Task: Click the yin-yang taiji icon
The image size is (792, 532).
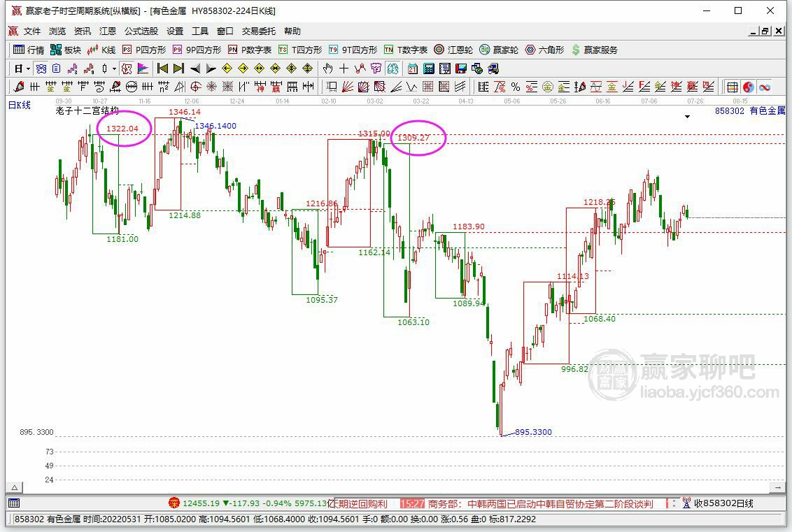Action: click(x=749, y=87)
